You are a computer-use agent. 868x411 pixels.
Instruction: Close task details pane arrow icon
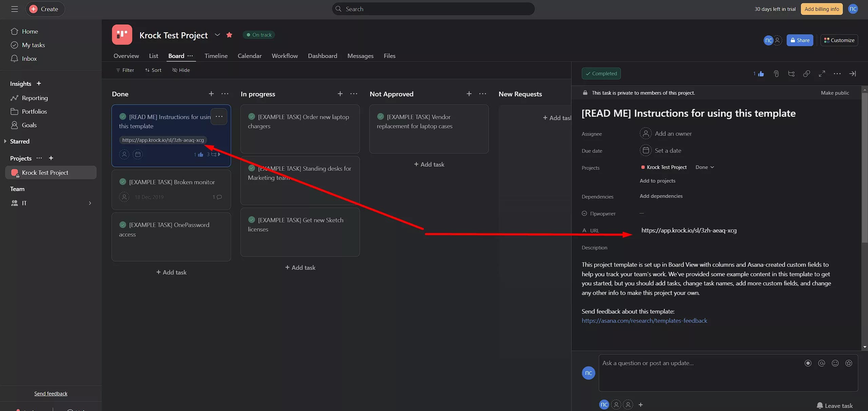coord(852,74)
